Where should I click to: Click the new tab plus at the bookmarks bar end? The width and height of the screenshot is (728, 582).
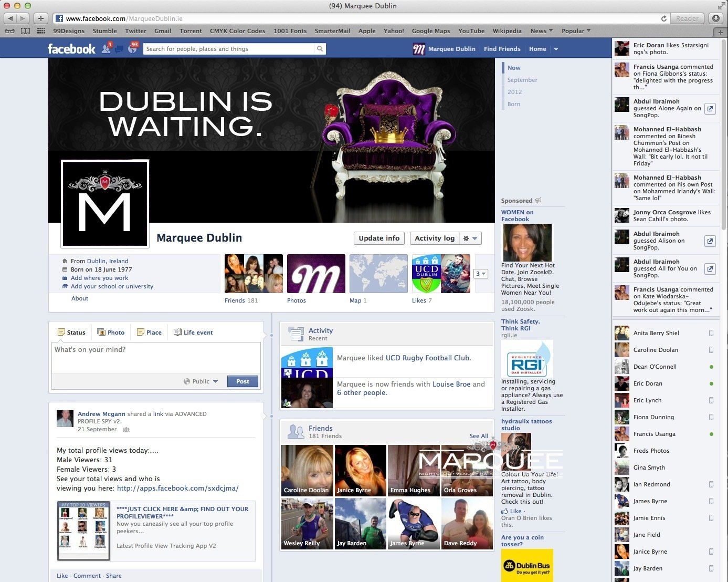click(721, 32)
